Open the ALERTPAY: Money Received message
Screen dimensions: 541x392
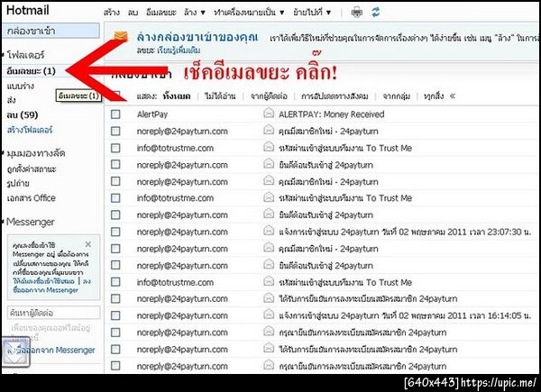coord(331,114)
